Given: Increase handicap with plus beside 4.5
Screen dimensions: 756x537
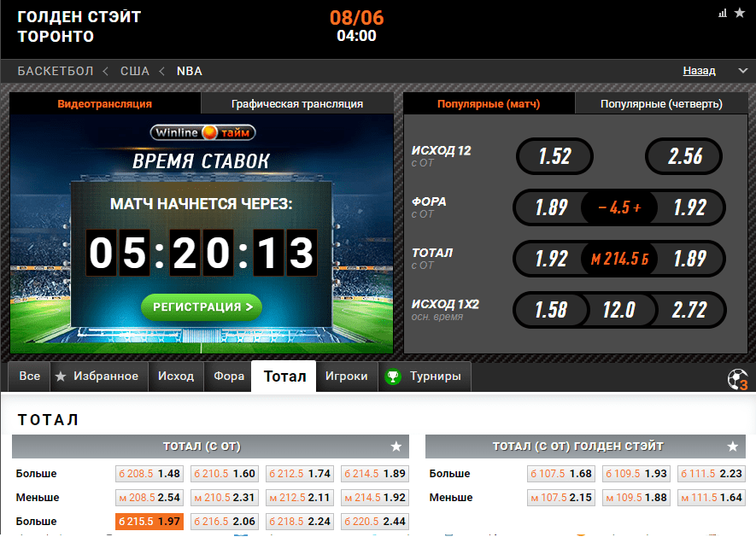Looking at the screenshot, I should pyautogui.click(x=637, y=207).
